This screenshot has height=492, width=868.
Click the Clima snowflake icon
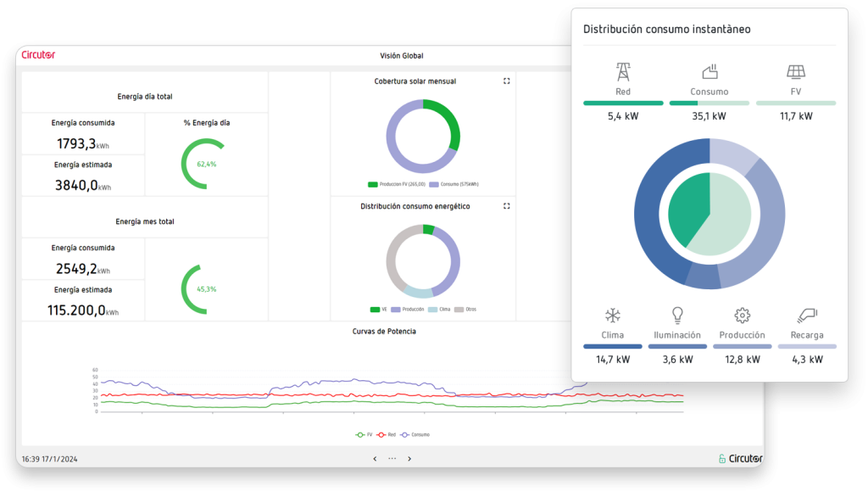tap(612, 314)
